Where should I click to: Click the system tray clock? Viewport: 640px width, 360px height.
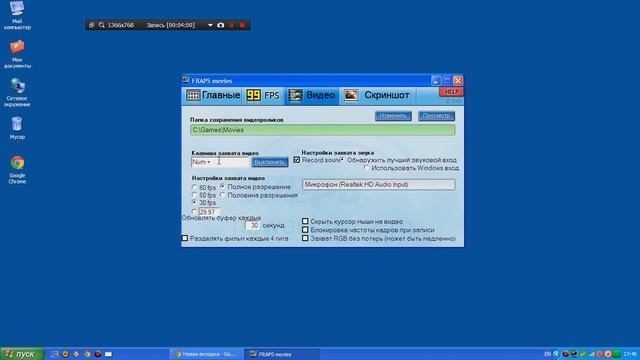630,354
